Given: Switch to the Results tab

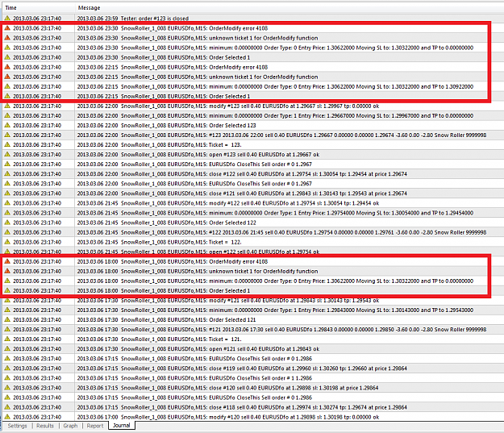Looking at the screenshot, I should pyautogui.click(x=45, y=426).
